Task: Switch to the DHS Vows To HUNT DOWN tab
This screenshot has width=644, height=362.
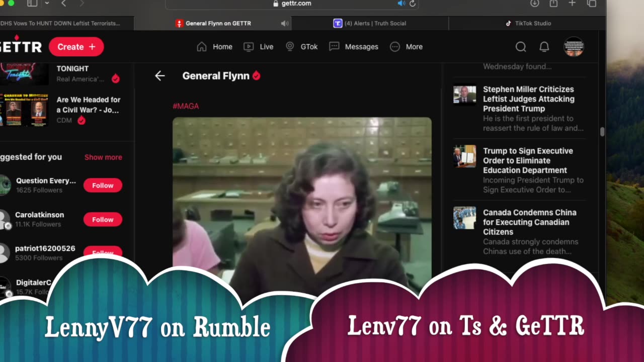Action: tap(67, 24)
